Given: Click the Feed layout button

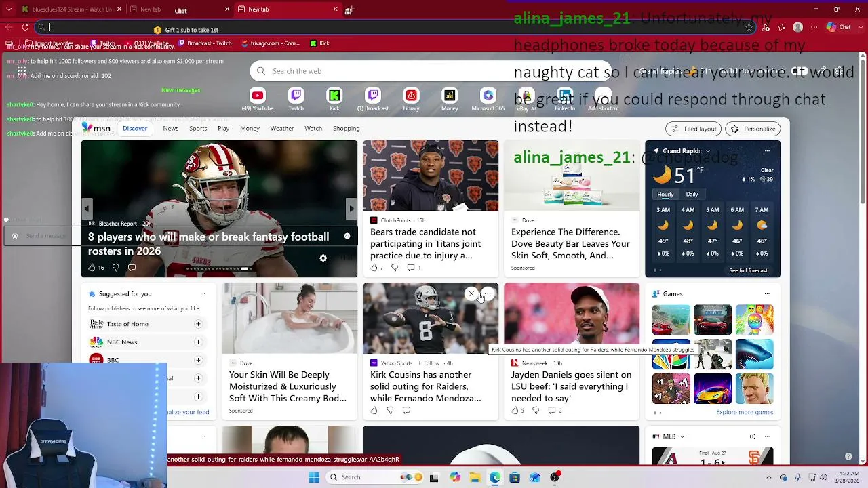Looking at the screenshot, I should (x=694, y=129).
